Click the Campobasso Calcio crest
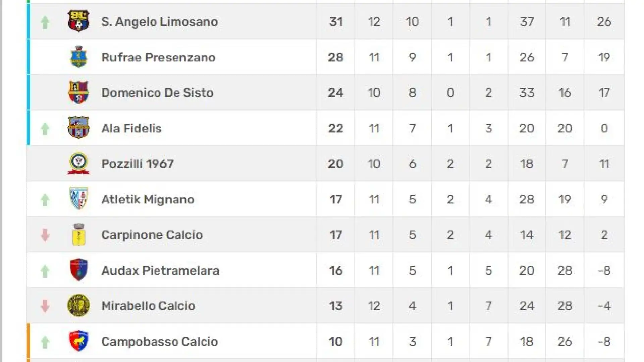This screenshot has height=362, width=644. 78,341
